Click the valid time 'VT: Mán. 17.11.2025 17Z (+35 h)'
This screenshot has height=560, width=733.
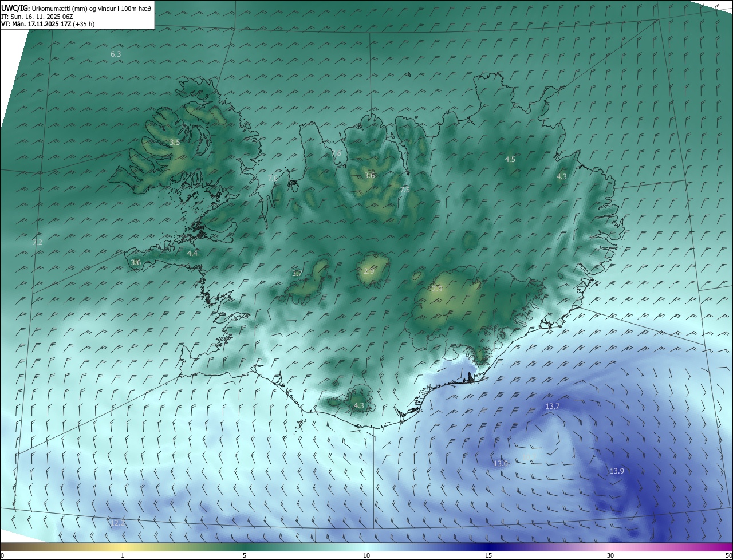coord(48,24)
